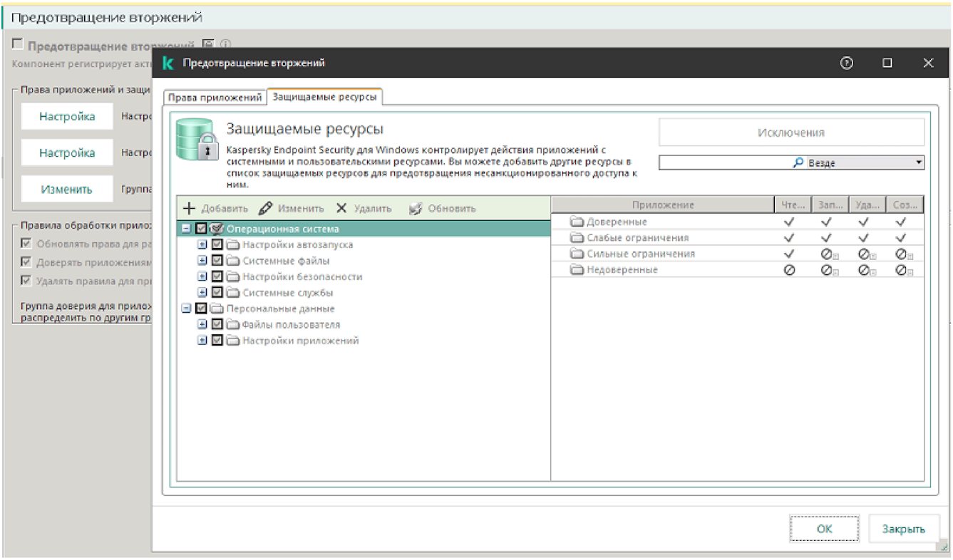Image resolution: width=953 pixels, height=560 pixels.
Task: Click the Delete (Удалить) X icon
Action: (x=341, y=209)
